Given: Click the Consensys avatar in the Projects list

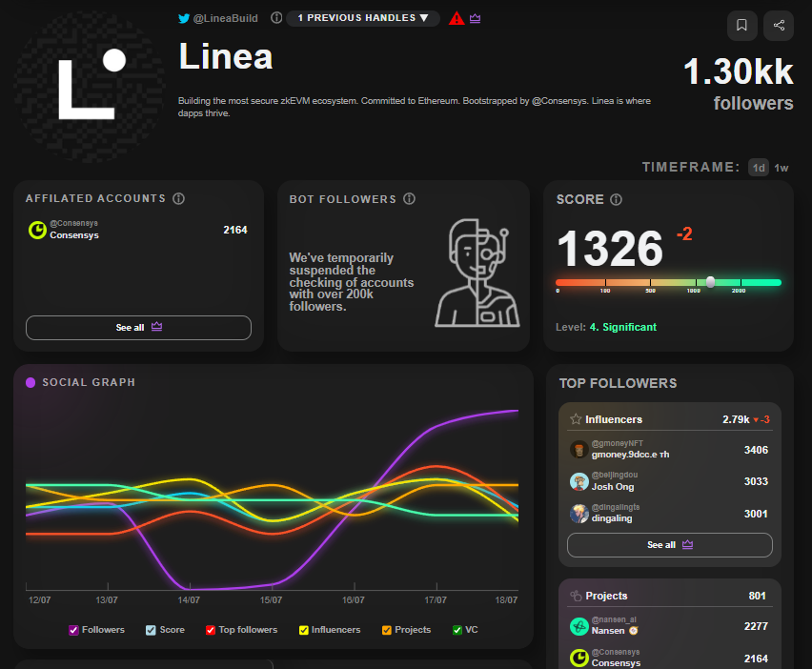Looking at the screenshot, I should click(579, 659).
